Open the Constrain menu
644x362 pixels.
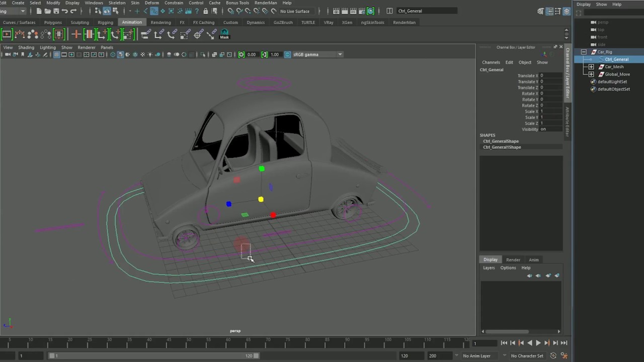tap(174, 3)
